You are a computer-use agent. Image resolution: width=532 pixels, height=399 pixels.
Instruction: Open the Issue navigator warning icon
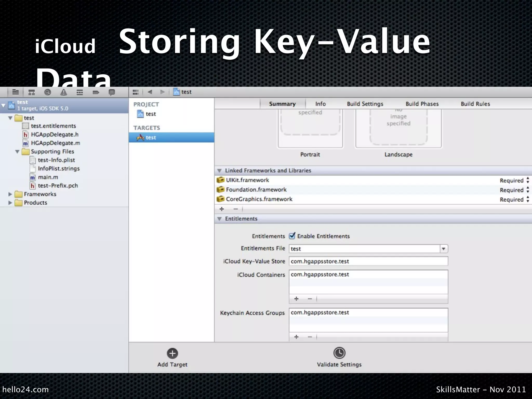click(x=64, y=92)
